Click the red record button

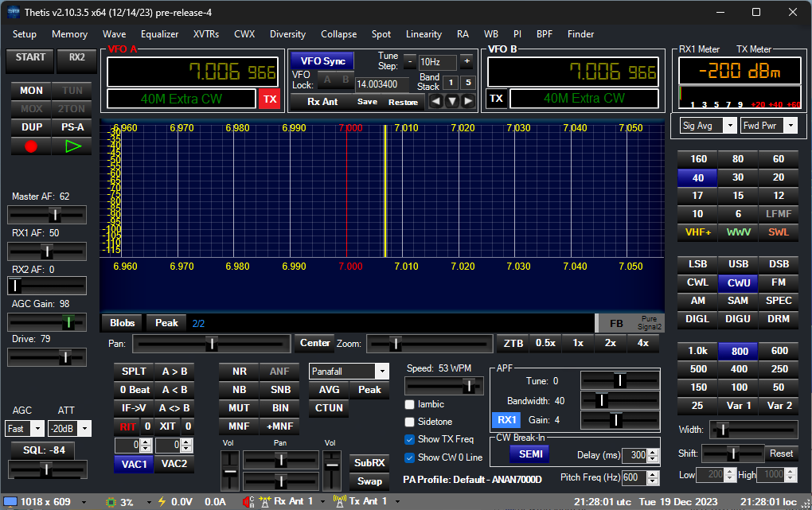click(31, 146)
